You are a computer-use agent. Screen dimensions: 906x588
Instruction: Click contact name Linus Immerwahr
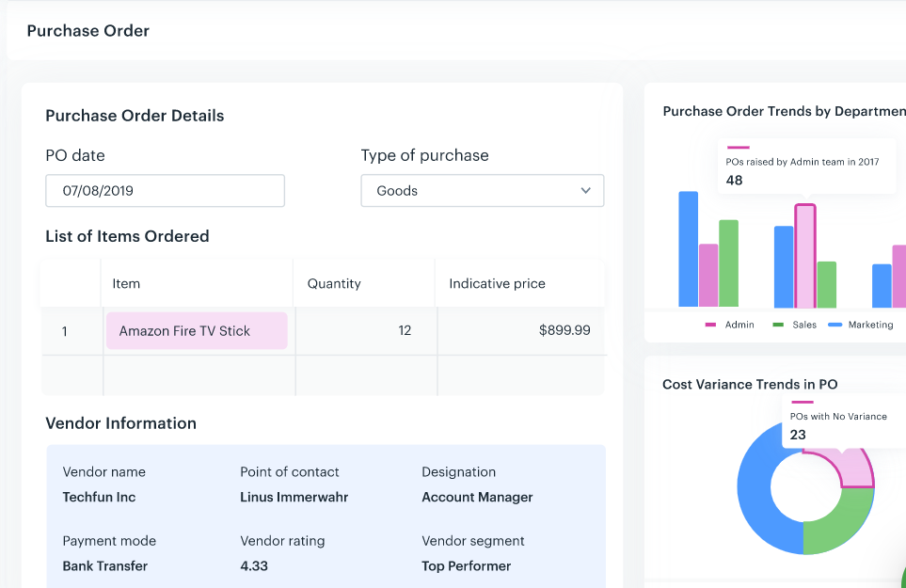[x=294, y=498]
